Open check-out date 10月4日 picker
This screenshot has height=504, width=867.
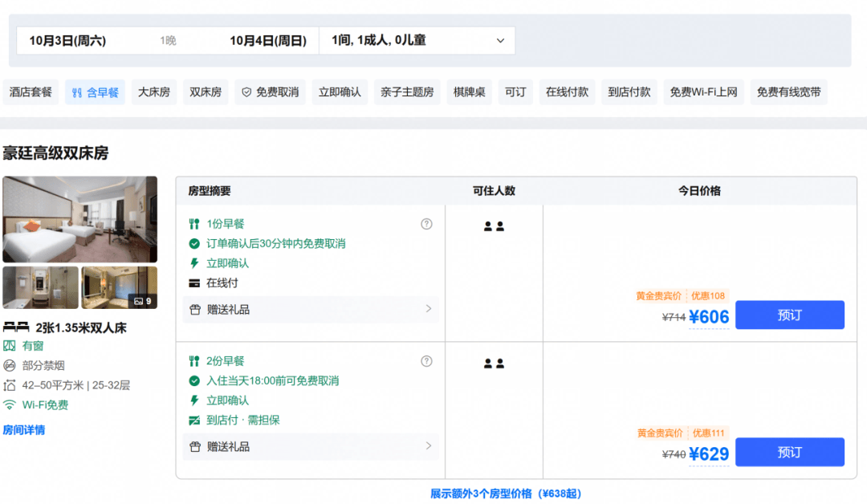(x=267, y=40)
